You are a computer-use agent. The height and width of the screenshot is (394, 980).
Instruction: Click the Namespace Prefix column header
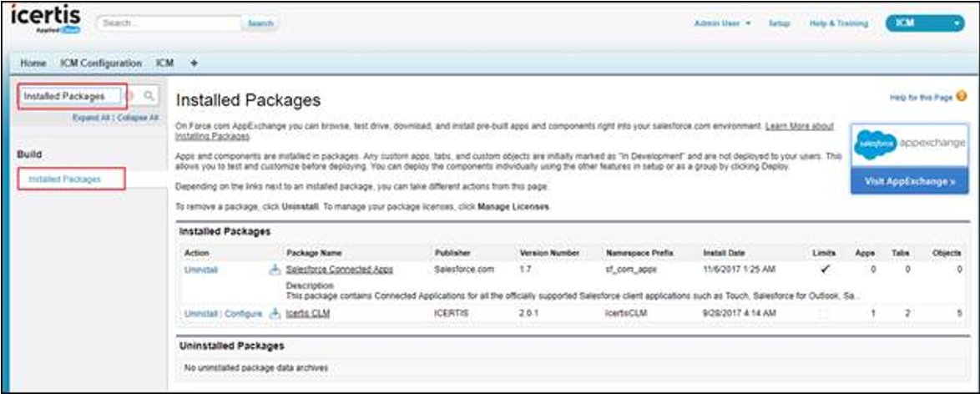point(638,253)
